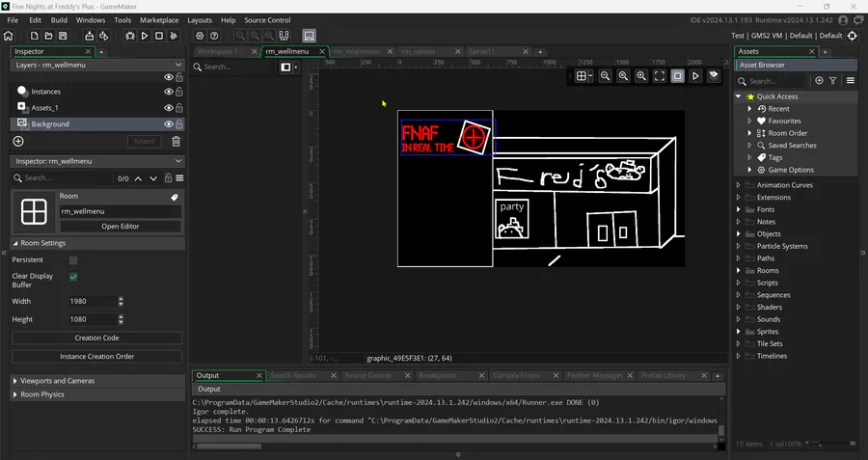Open the help question mark icon
The width and height of the screenshot is (868, 460).
pyautogui.click(x=214, y=36)
